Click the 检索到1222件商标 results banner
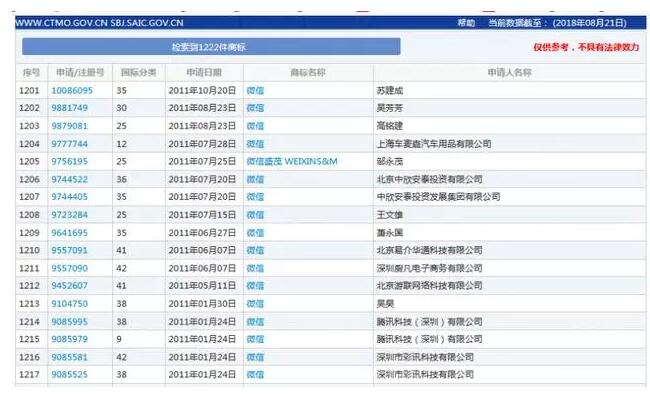The image size is (650, 401). [x=211, y=47]
